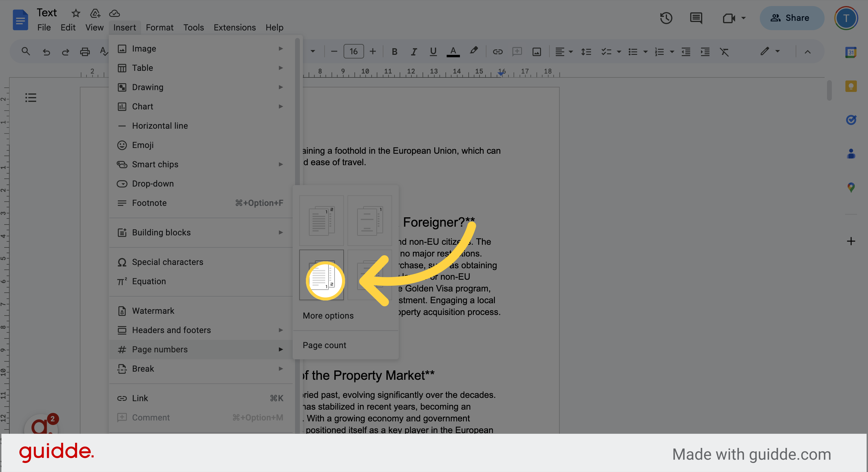The height and width of the screenshot is (472, 868).
Task: Open version history
Action: 666,18
